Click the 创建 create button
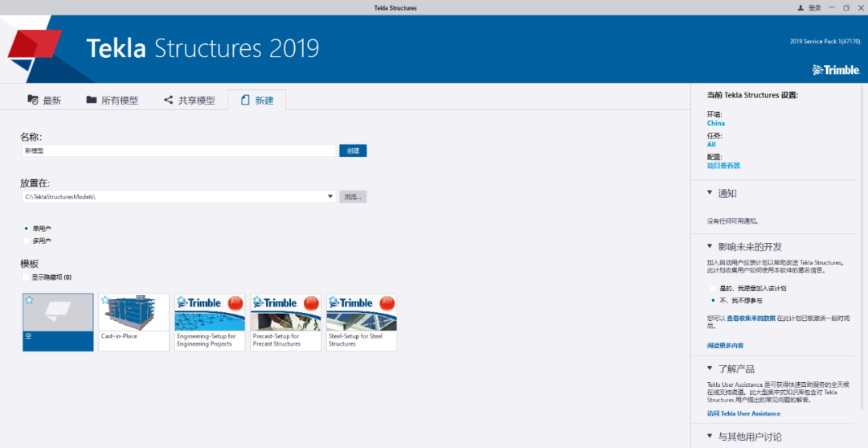Viewport: 868px width, 448px height. click(353, 150)
